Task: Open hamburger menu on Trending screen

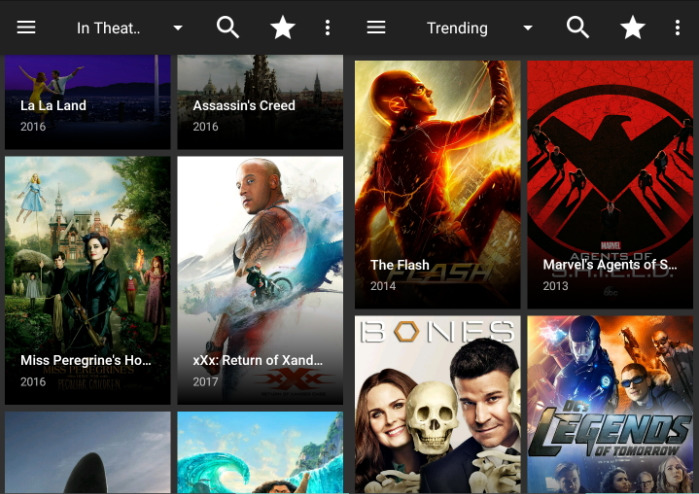Action: [x=376, y=28]
